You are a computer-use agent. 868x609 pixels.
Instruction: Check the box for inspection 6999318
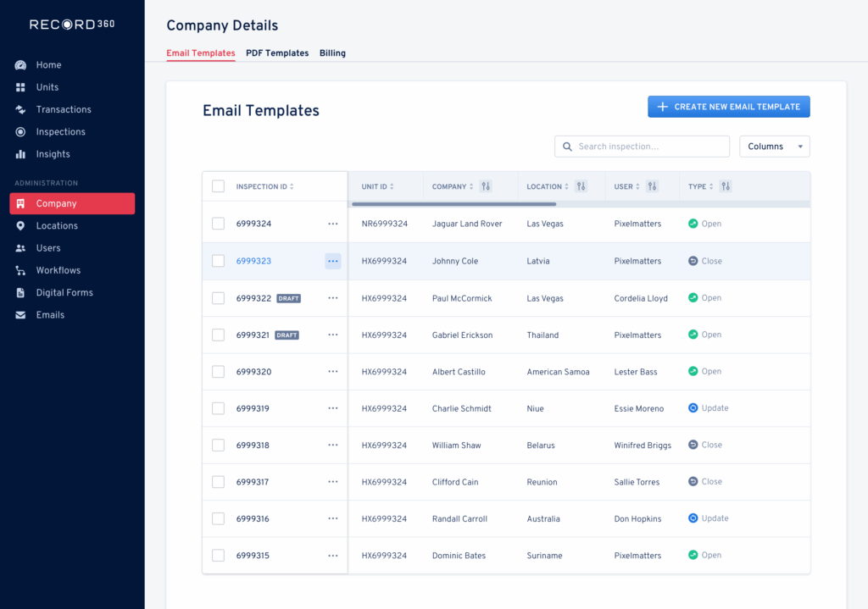pos(218,446)
